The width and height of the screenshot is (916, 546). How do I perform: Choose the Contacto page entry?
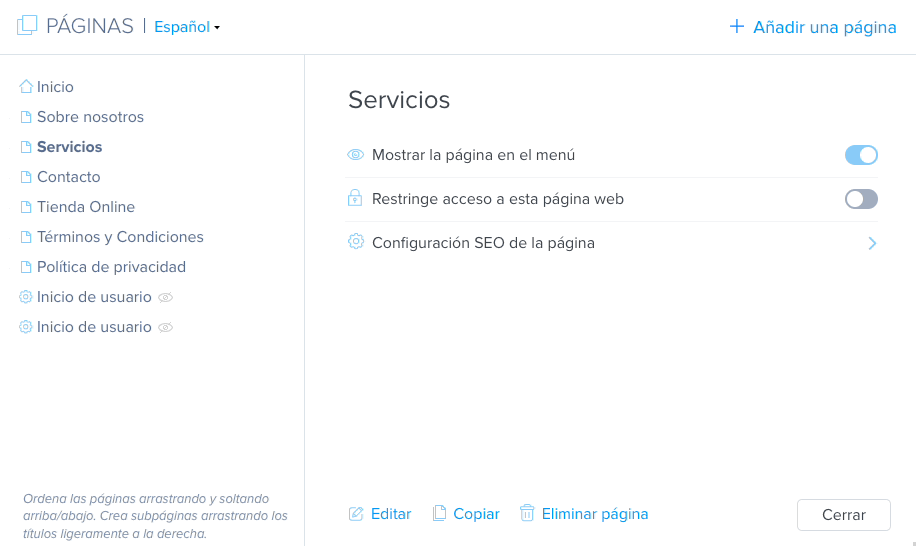[x=69, y=177]
